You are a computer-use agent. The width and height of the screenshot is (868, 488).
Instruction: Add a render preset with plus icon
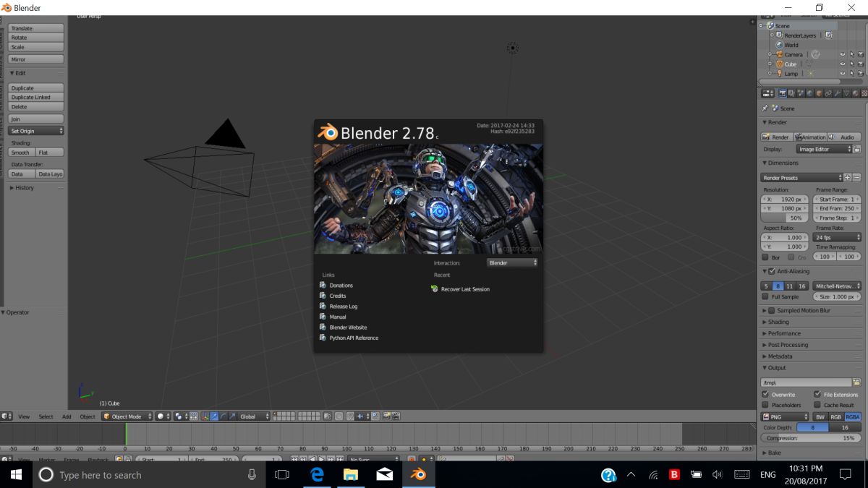(848, 177)
